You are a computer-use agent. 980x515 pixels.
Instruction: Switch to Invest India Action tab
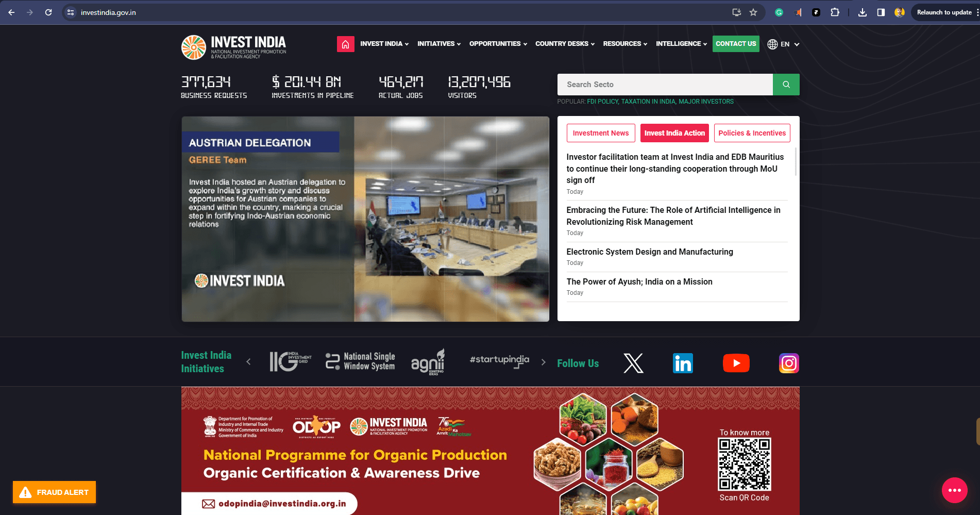pyautogui.click(x=674, y=133)
